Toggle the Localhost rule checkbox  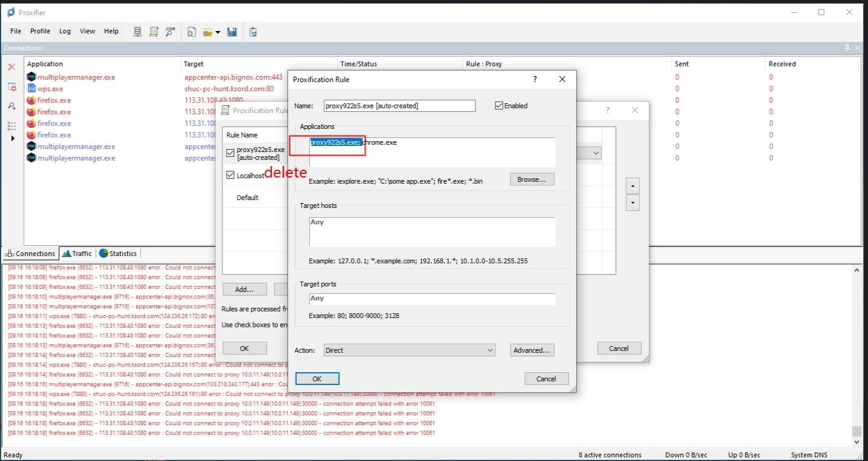tap(230, 175)
